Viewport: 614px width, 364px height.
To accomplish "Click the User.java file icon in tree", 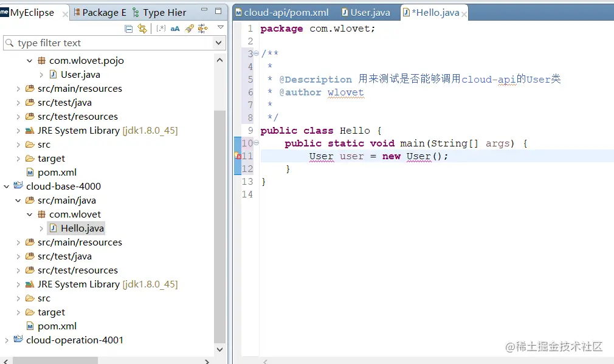I will pos(53,74).
